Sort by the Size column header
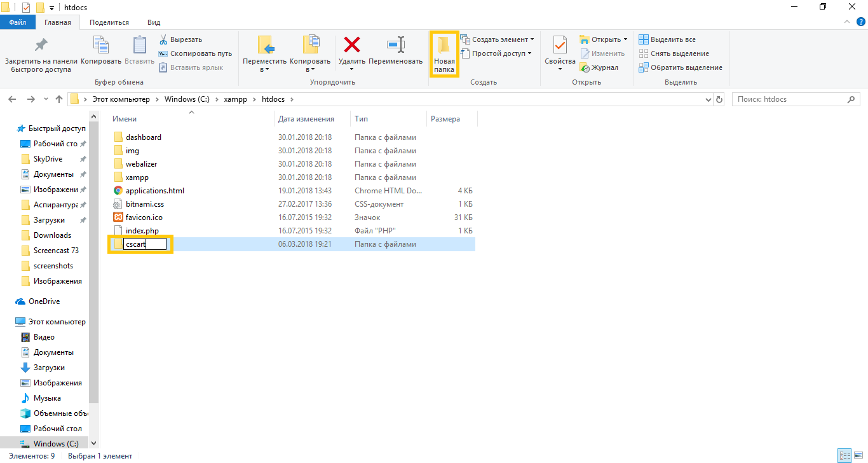Screen dimensions: 868x463 [452, 119]
